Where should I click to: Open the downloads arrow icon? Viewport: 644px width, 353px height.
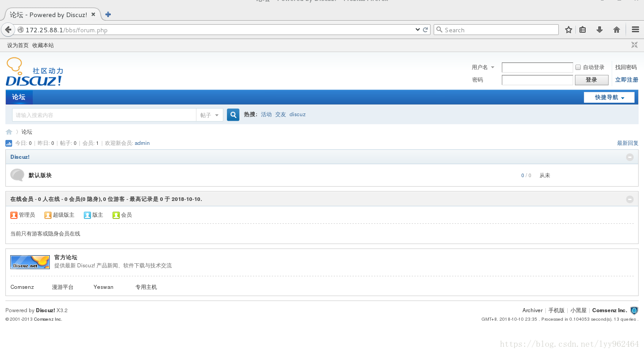click(600, 30)
